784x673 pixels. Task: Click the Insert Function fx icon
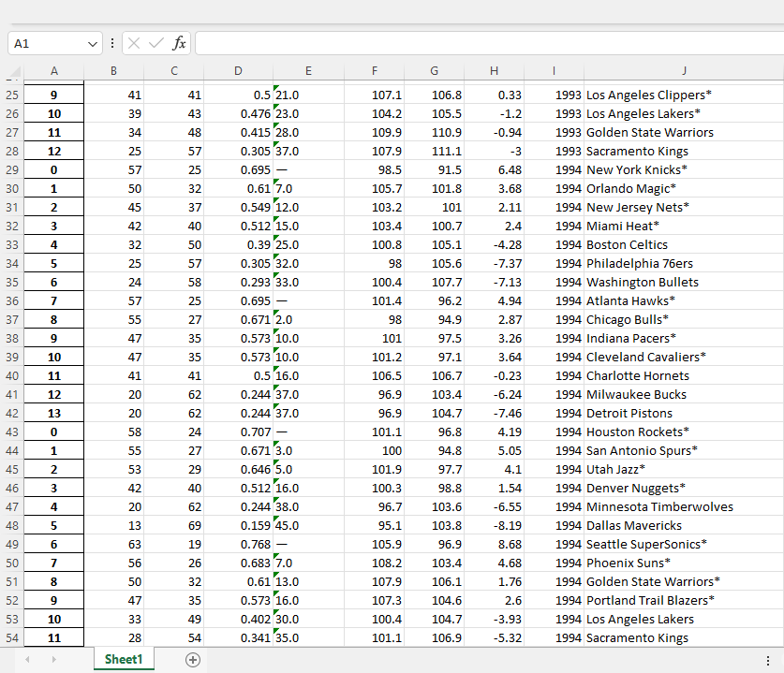coord(179,43)
